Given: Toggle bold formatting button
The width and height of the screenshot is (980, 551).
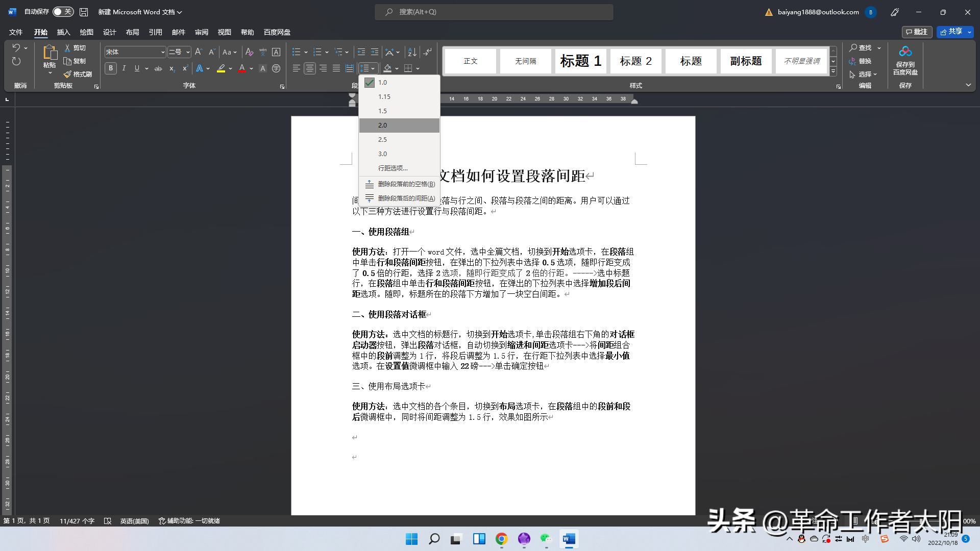Looking at the screenshot, I should click(x=111, y=68).
